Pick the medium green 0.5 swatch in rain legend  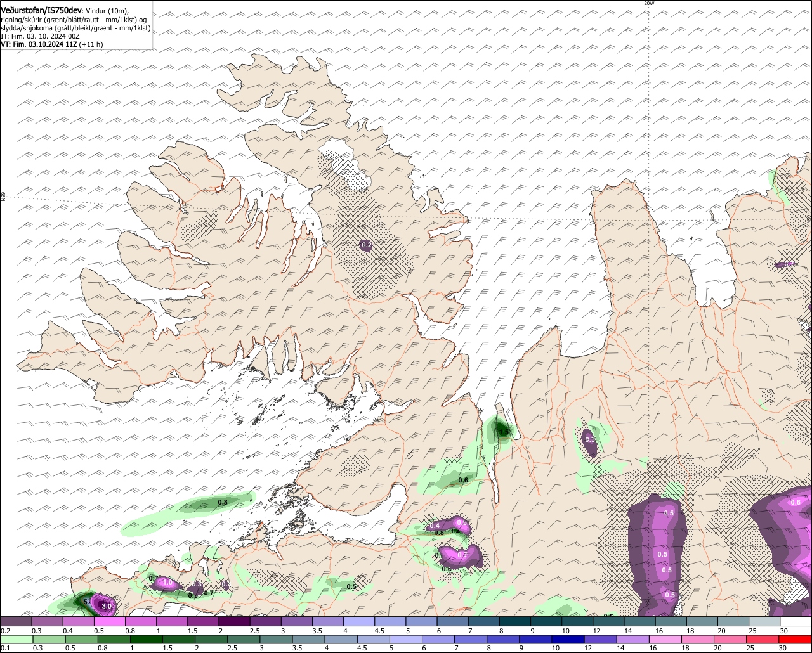(81, 640)
